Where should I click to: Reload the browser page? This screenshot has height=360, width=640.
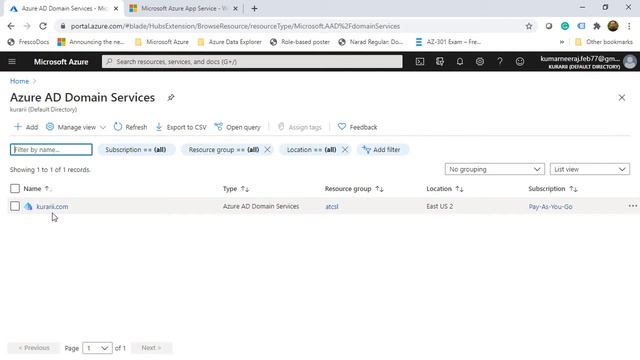click(x=43, y=26)
